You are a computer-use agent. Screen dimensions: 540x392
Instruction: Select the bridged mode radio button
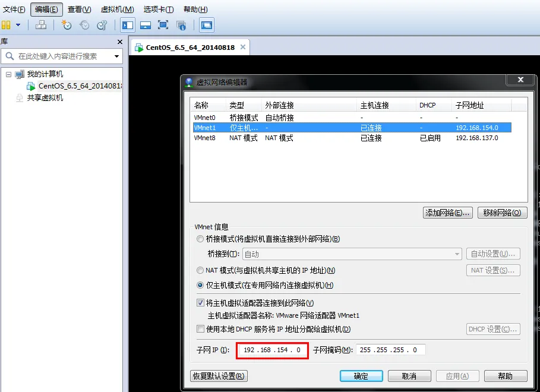[x=200, y=239]
